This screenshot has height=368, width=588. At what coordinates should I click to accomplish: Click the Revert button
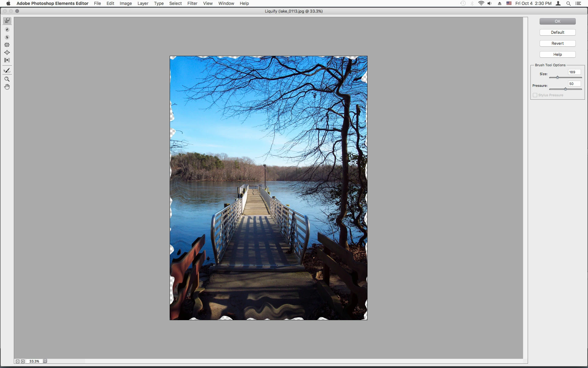tap(557, 43)
